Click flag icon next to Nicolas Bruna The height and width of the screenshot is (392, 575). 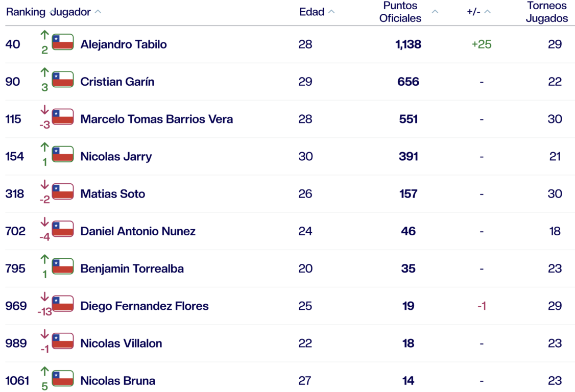tap(63, 378)
